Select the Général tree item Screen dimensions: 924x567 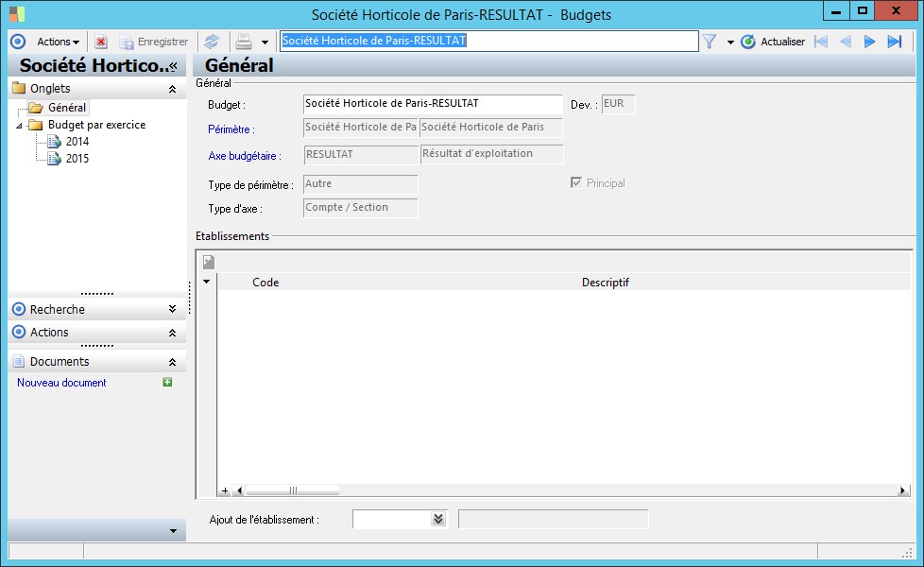[x=67, y=108]
